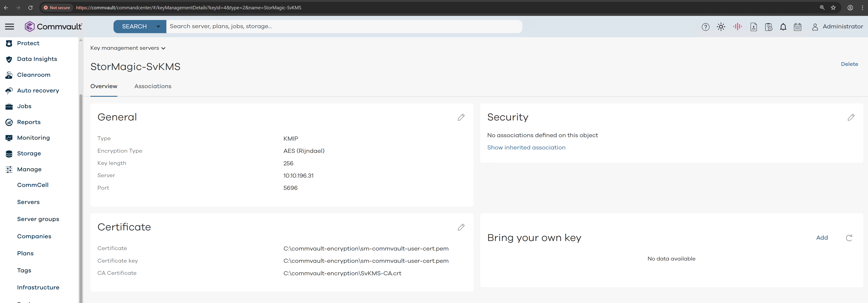Image resolution: width=868 pixels, height=303 pixels.
Task: Open the pink audio waveform assistant icon
Action: pos(737,26)
